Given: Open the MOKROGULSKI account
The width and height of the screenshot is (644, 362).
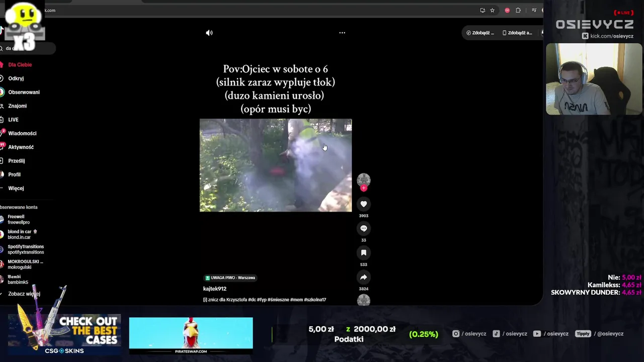Looking at the screenshot, I should pyautogui.click(x=25, y=264).
